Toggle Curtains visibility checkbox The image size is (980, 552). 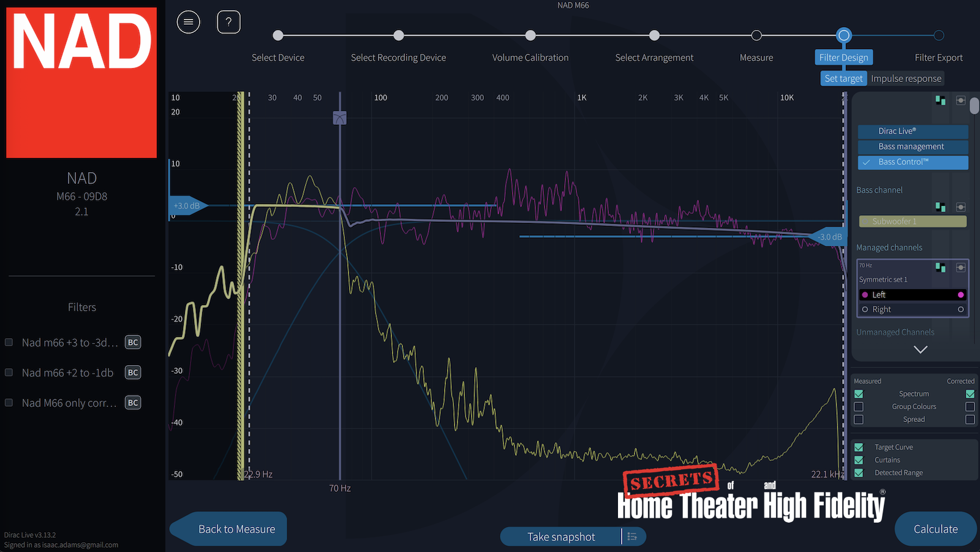tap(859, 460)
